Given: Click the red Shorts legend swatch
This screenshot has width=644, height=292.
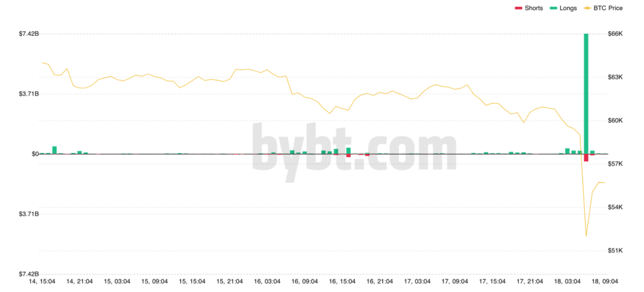Looking at the screenshot, I should tap(518, 8).
